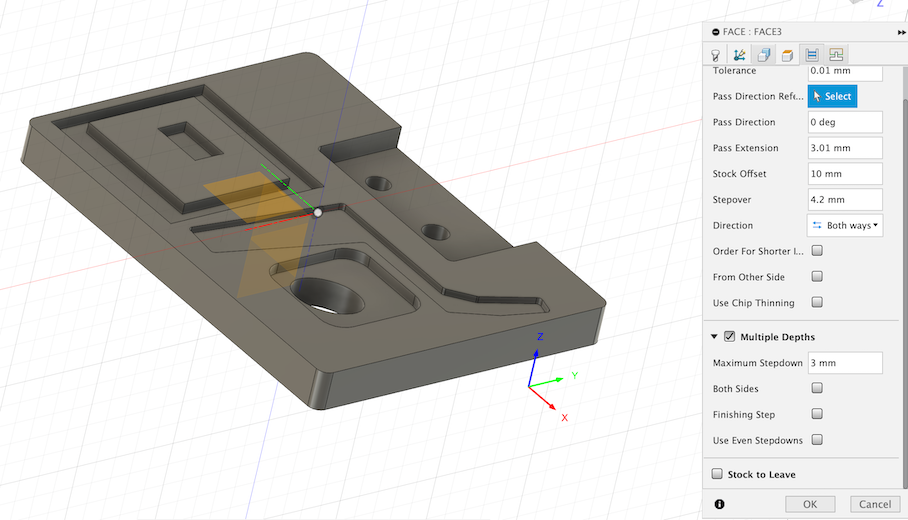Viewport: 908px width, 520px height.
Task: Collapse the FACE : FACE3 dialog
Action: pyautogui.click(x=716, y=32)
